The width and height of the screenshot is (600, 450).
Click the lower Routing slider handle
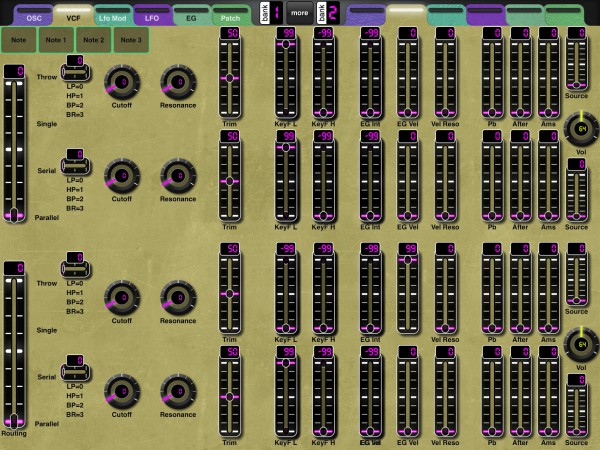coord(14,422)
